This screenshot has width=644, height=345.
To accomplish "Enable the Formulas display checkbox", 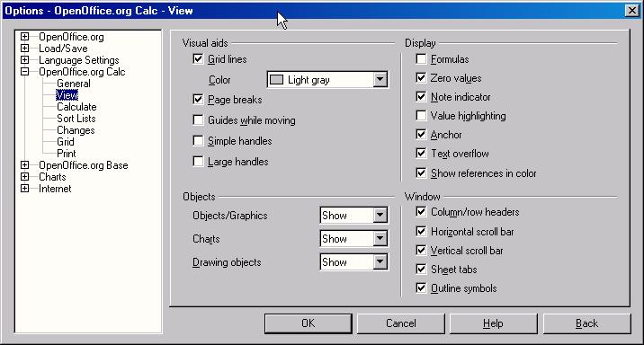I will click(421, 58).
